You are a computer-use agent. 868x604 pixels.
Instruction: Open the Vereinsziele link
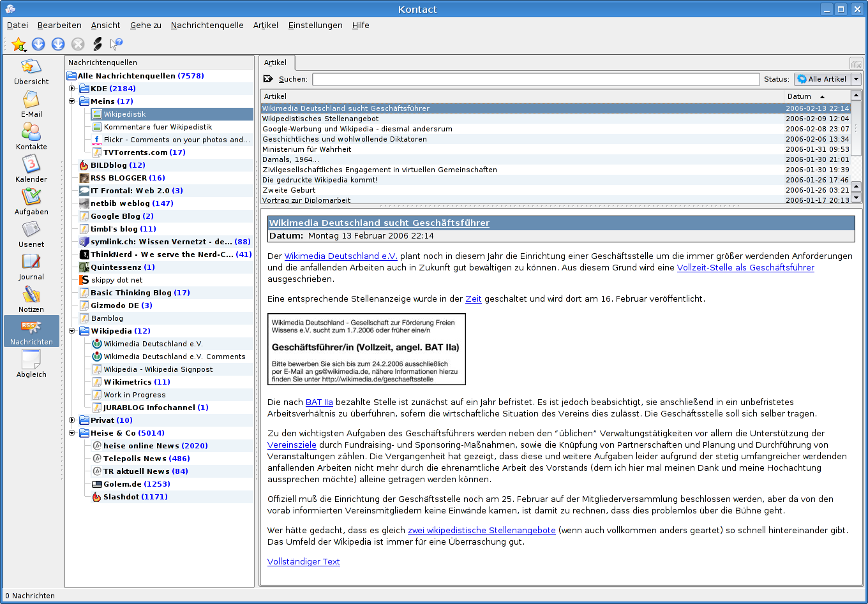(292, 445)
